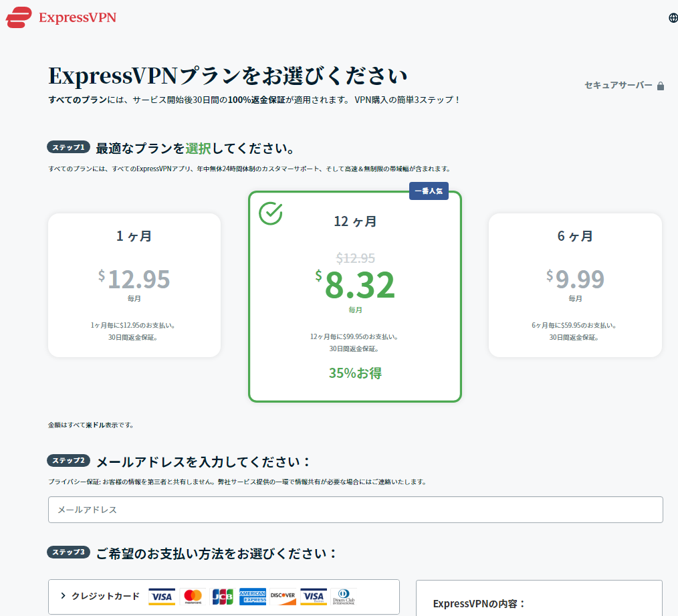The width and height of the screenshot is (678, 616).
Task: Click the $9.99 price on 6ヶ月 plan
Action: pyautogui.click(x=575, y=279)
